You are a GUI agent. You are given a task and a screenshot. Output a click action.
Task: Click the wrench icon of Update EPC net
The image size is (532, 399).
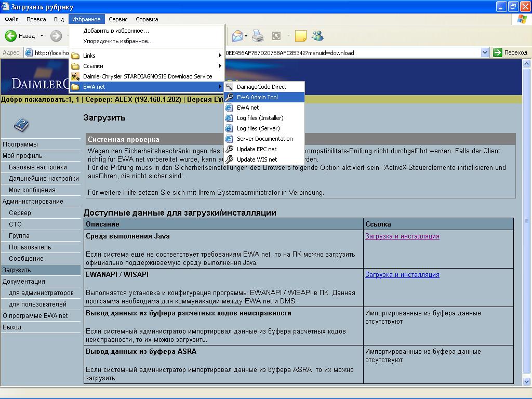pyautogui.click(x=229, y=149)
